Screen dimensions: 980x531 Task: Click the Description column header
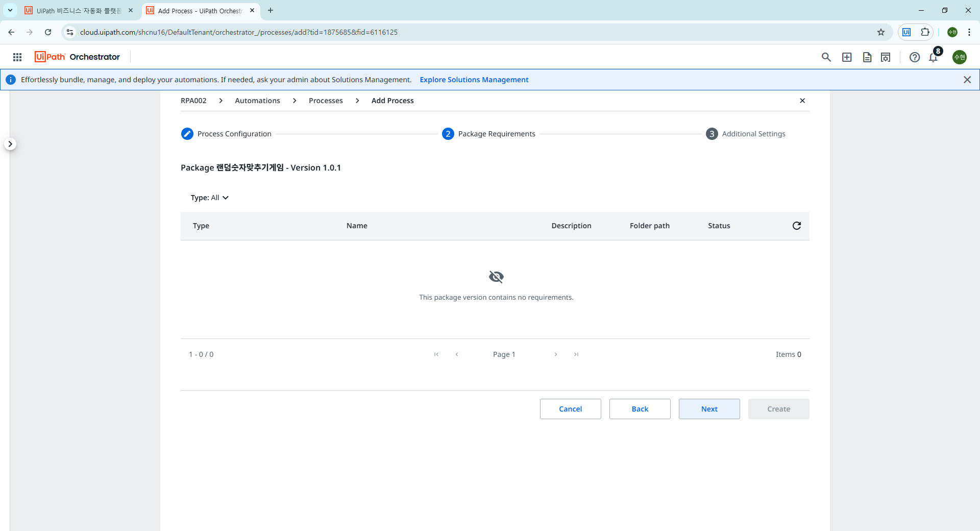(571, 226)
